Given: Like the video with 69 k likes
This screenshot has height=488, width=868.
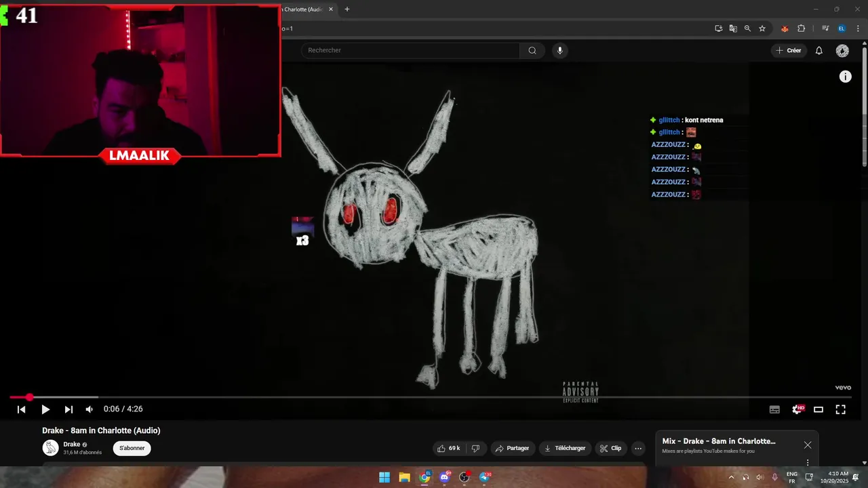Looking at the screenshot, I should click(x=448, y=448).
